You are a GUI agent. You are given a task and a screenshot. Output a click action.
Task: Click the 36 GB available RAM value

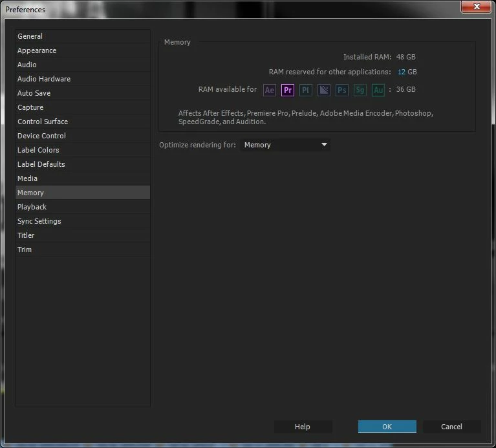[x=406, y=89]
